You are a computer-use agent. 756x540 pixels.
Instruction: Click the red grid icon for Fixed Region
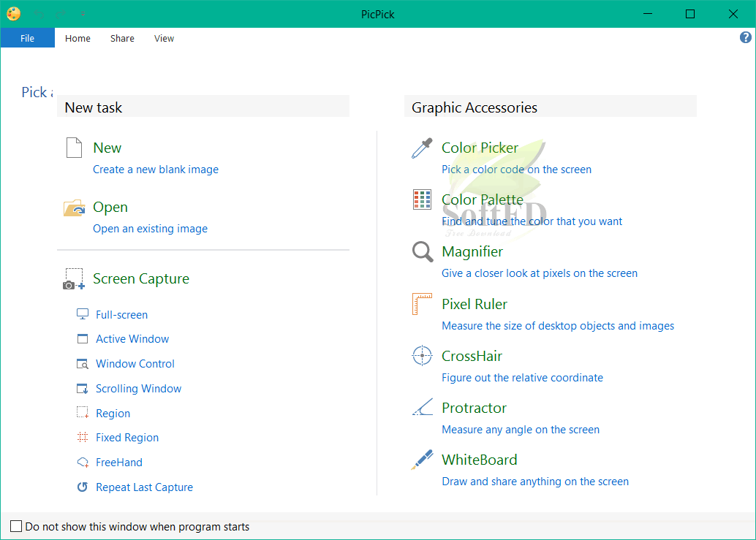pyautogui.click(x=83, y=437)
